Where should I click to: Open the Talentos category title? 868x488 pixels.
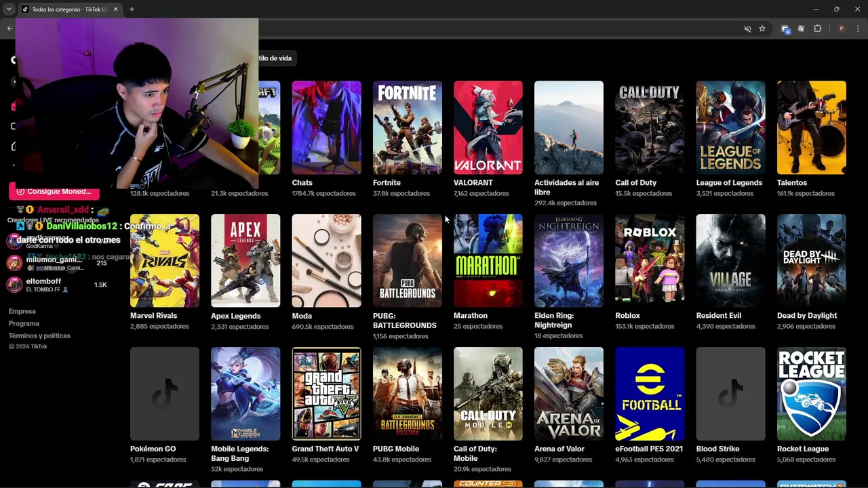coord(792,183)
